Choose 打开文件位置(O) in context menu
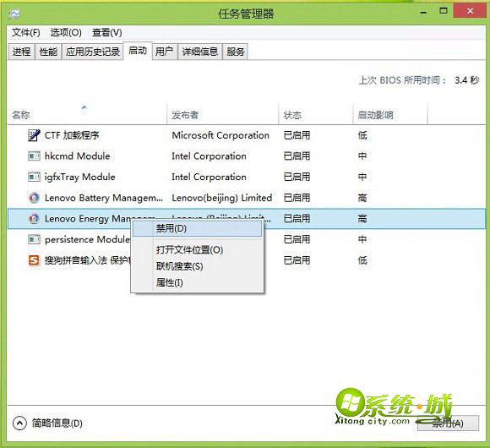This screenshot has height=448, width=490. click(197, 250)
